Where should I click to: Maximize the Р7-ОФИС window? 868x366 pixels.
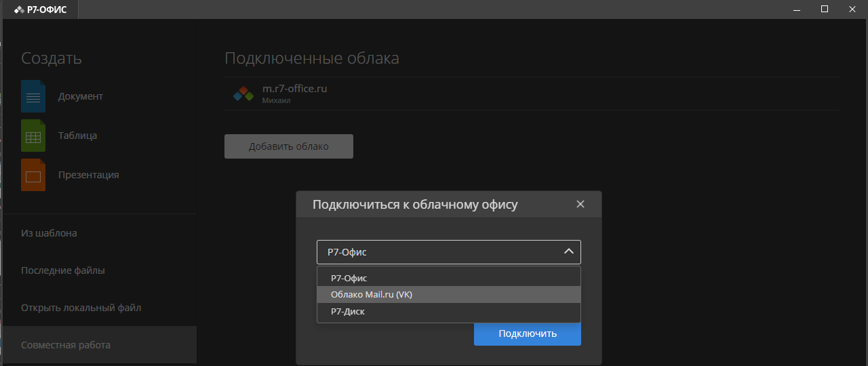tap(825, 9)
